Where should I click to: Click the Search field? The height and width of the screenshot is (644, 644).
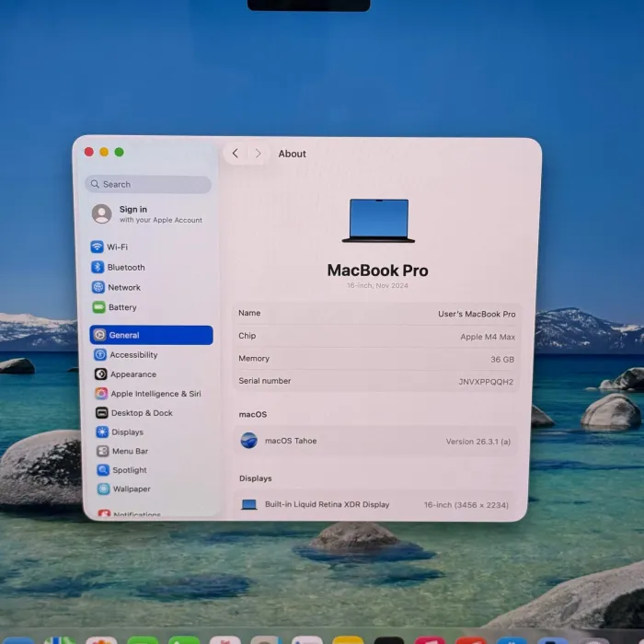click(148, 184)
